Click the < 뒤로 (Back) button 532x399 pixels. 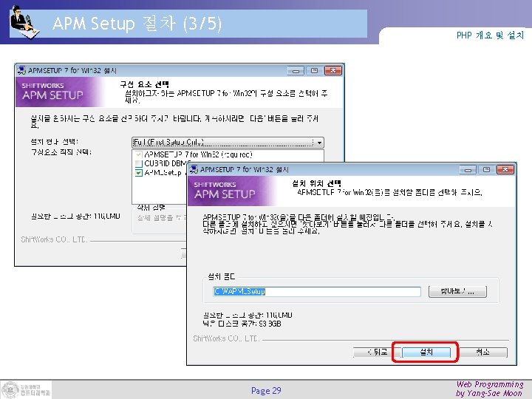point(376,352)
